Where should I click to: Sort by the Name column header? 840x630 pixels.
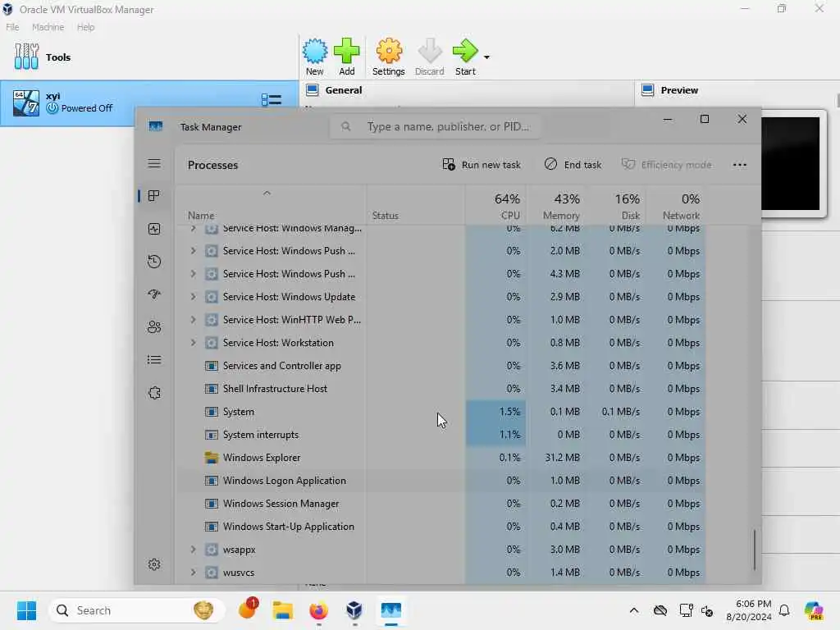point(271,206)
